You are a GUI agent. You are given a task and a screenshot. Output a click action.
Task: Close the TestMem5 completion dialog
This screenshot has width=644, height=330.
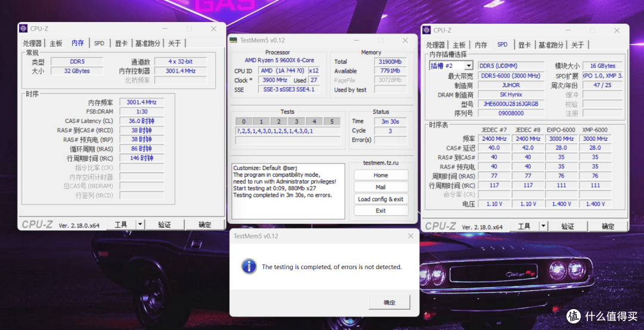coord(410,236)
